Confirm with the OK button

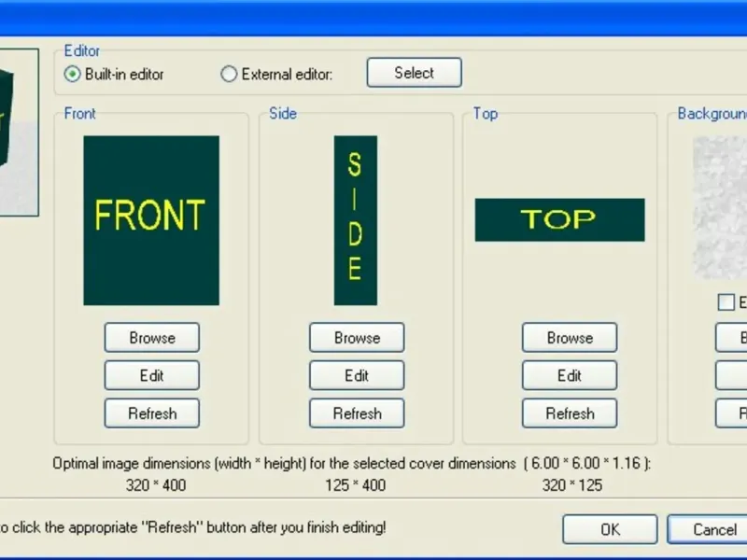point(610,529)
